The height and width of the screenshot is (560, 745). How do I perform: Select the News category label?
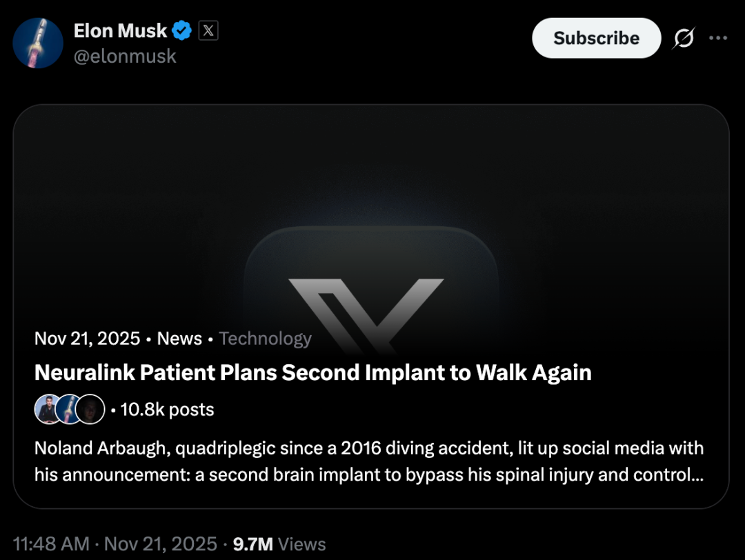tap(179, 339)
